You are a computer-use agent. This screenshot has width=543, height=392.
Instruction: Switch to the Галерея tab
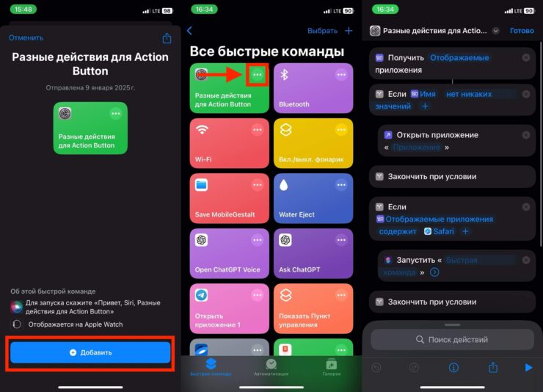pos(331,367)
